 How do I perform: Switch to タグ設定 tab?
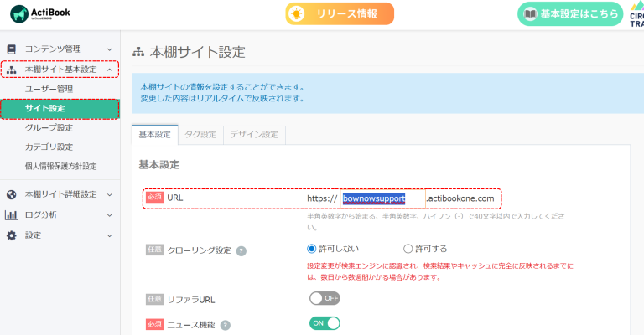[201, 135]
